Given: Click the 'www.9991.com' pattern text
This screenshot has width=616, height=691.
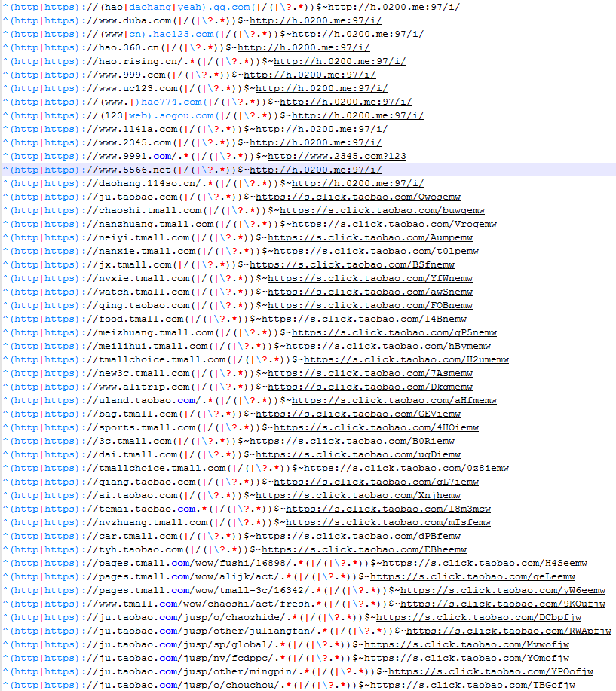Looking at the screenshot, I should coord(135,157).
